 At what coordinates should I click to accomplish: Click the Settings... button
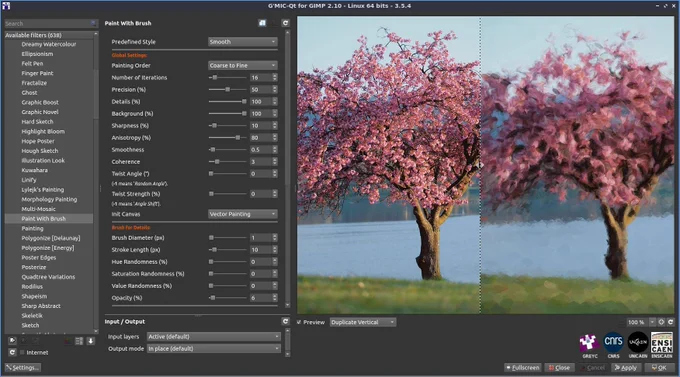pyautogui.click(x=23, y=367)
